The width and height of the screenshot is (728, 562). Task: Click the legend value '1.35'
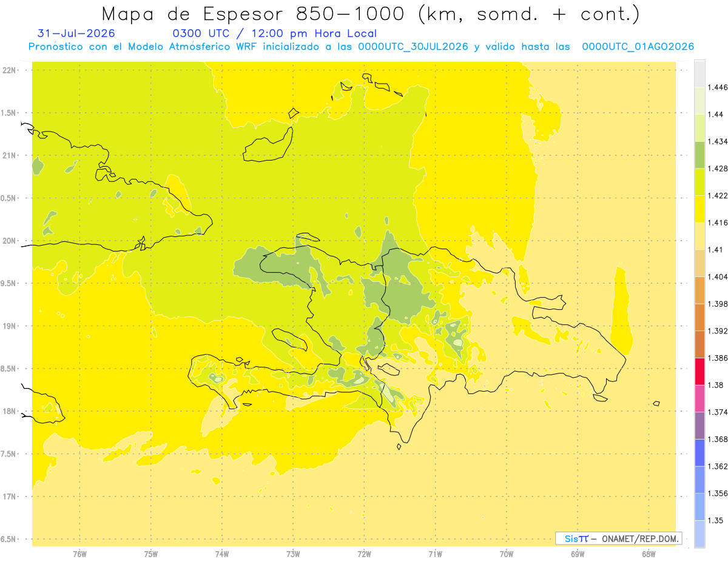[x=716, y=521]
